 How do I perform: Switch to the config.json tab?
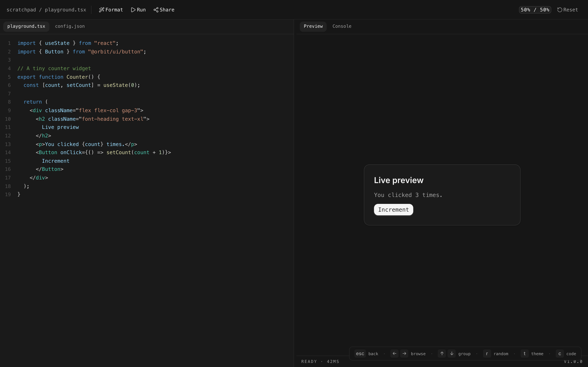click(x=70, y=26)
